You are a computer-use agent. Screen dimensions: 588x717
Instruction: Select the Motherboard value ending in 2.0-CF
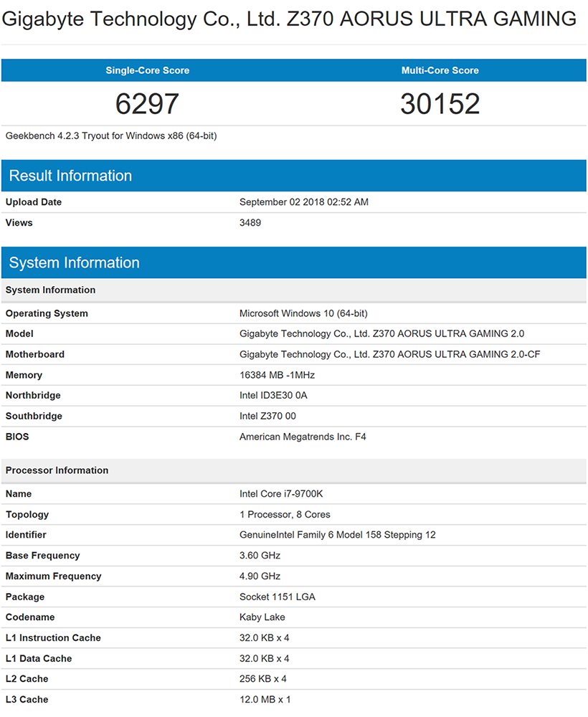click(x=389, y=354)
